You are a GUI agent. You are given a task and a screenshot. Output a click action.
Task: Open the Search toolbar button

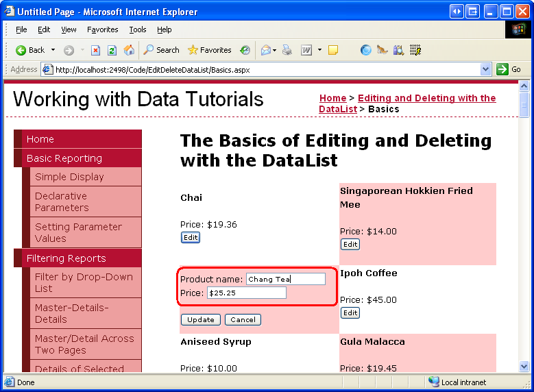pyautogui.click(x=161, y=50)
